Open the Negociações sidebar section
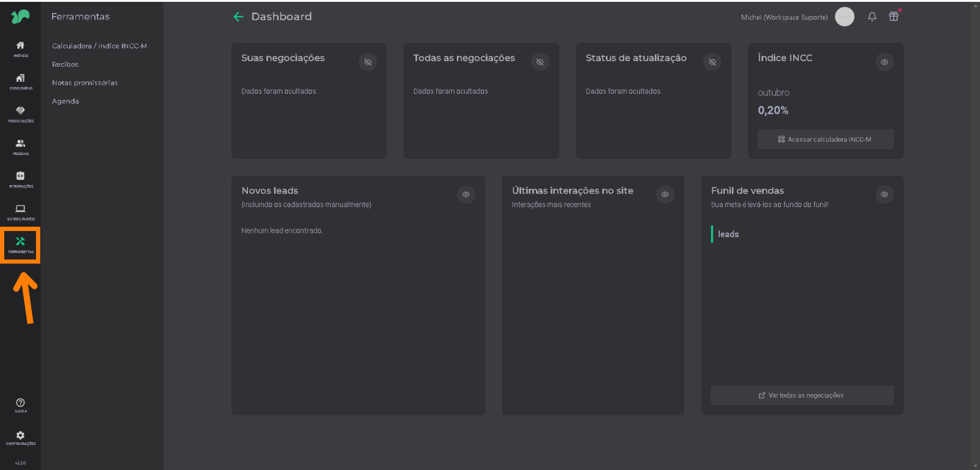Image resolution: width=980 pixels, height=470 pixels. (x=20, y=114)
